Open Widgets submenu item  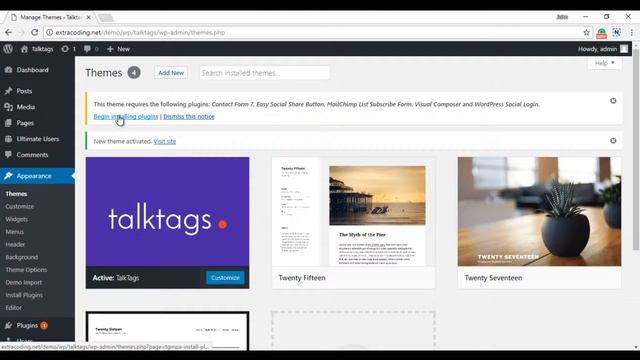click(17, 219)
